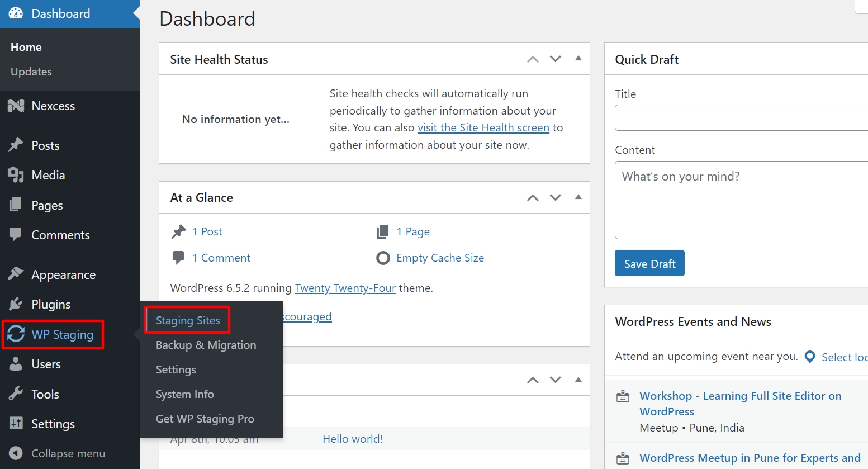Screen dimensions: 868x469
Task: Click the Plugins plug icon
Action: point(16,304)
